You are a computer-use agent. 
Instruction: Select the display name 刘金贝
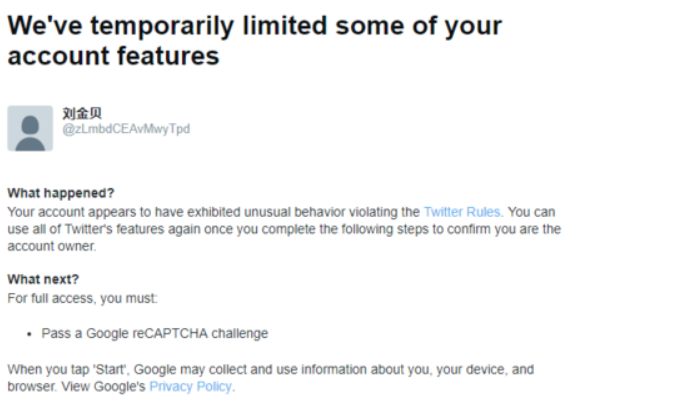pos(82,113)
